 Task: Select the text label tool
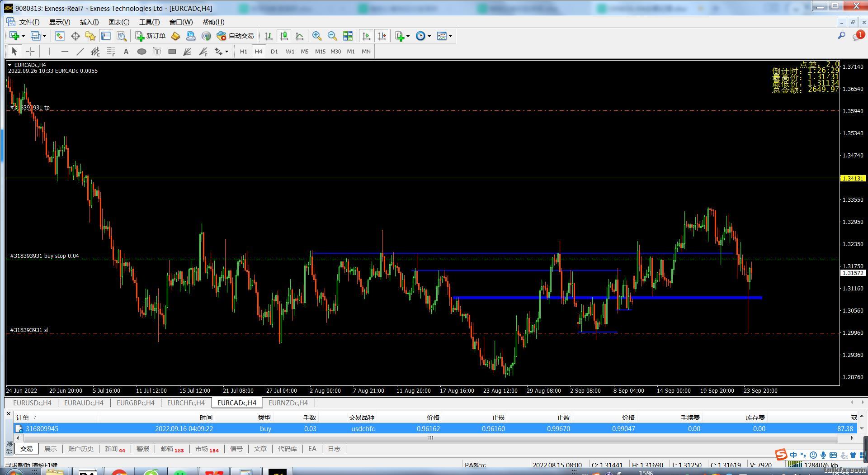(x=157, y=52)
